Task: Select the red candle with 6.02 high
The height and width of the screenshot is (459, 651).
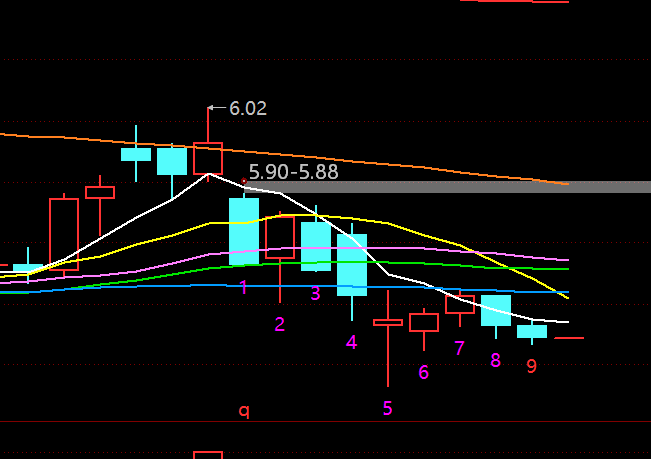Action: pyautogui.click(x=208, y=159)
